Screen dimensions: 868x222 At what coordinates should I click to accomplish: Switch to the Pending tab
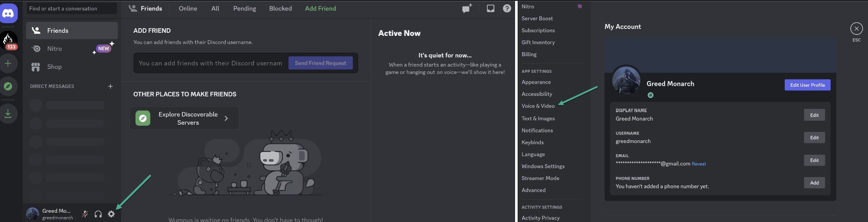(x=245, y=8)
